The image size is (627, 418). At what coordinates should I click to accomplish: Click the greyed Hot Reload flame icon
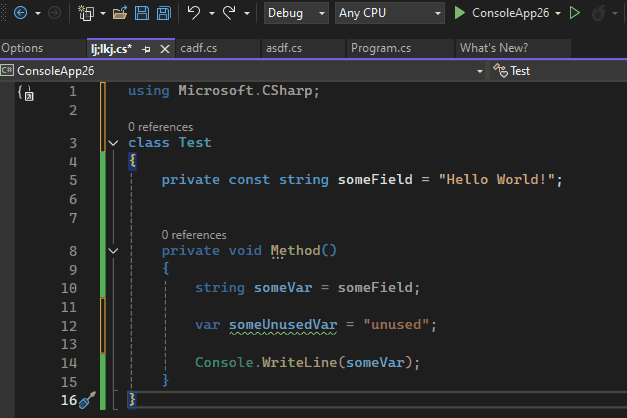tap(599, 13)
